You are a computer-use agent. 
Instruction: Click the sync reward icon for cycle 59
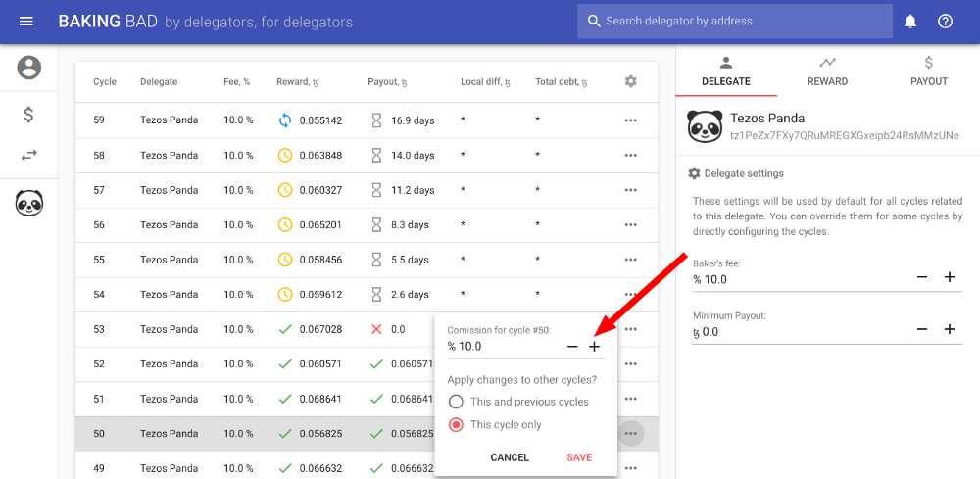(285, 120)
